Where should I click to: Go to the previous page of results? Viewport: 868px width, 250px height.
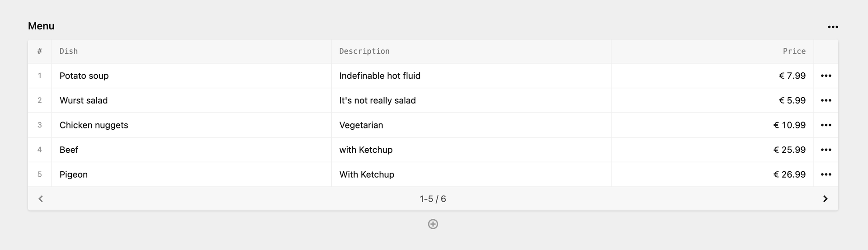click(41, 199)
